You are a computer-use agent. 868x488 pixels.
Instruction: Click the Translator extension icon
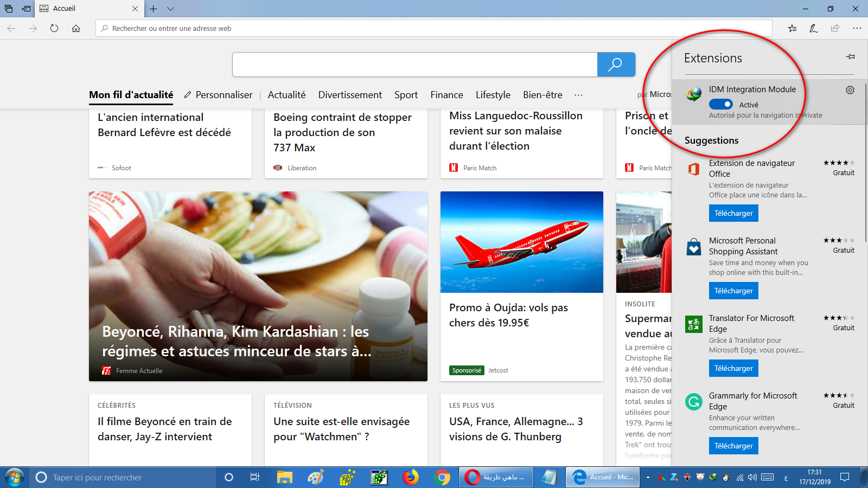point(694,324)
